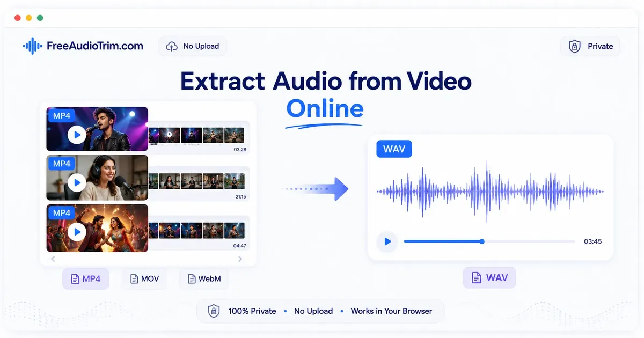Click the 03:28 duration label
Screen dimensions: 644x338
[240, 150]
